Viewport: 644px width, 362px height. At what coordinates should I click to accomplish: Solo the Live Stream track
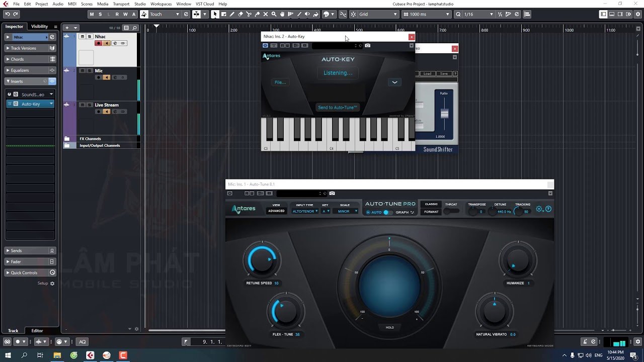tap(89, 105)
